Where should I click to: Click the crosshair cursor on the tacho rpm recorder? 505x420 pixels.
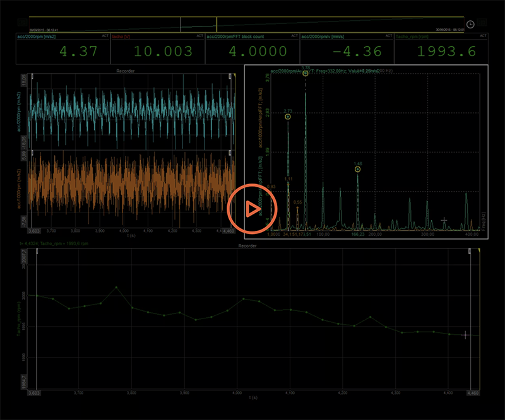[465, 335]
